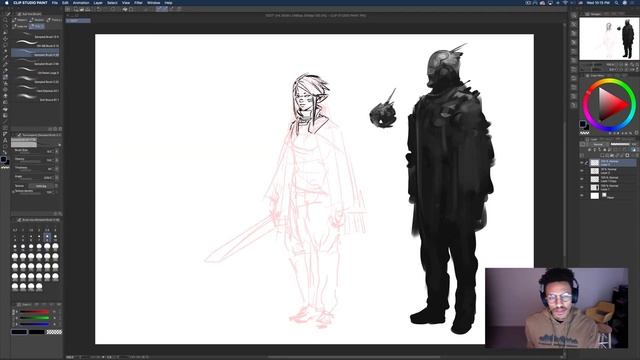Viewport: 640px width, 360px height.
Task: Open the Filter menu
Action: click(x=138, y=2)
